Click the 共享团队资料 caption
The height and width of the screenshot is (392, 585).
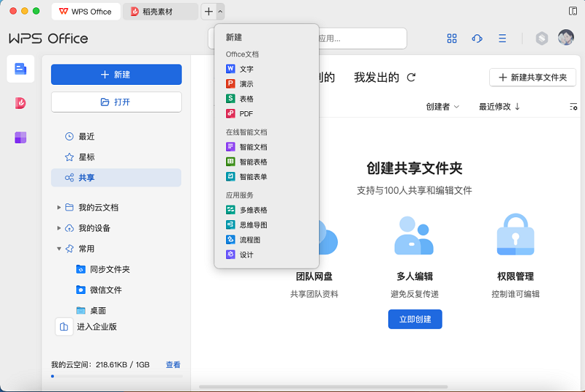coord(314,294)
